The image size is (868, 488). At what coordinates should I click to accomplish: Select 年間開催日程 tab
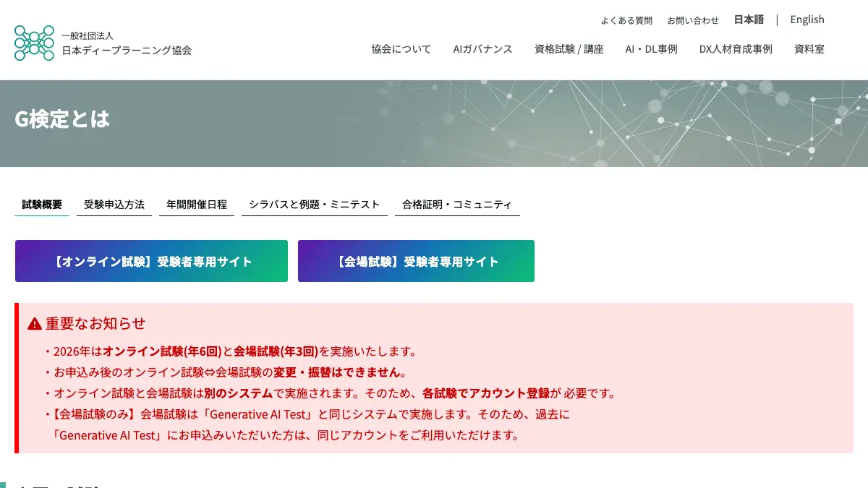[x=197, y=205]
